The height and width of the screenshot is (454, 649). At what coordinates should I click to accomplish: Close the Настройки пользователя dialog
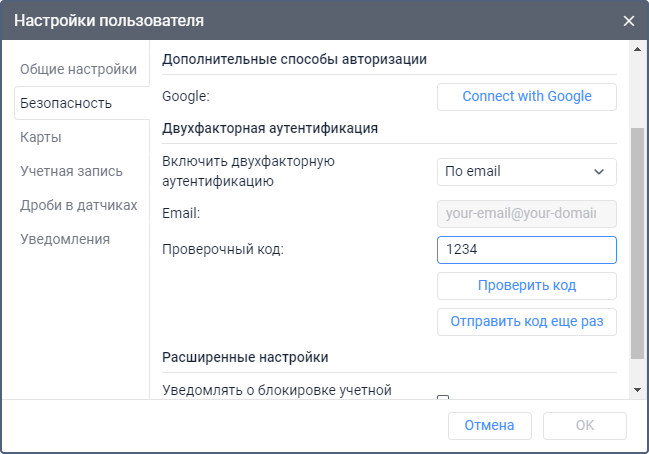point(628,20)
